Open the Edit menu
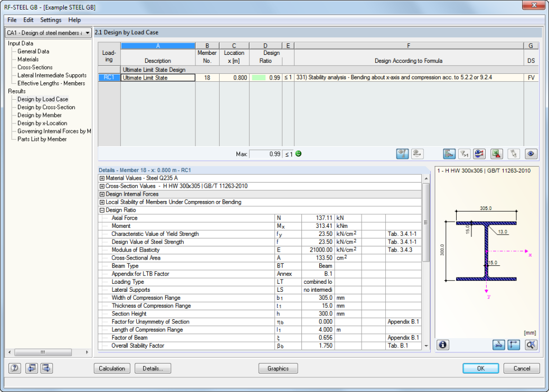The height and width of the screenshot is (392, 549). (29, 20)
